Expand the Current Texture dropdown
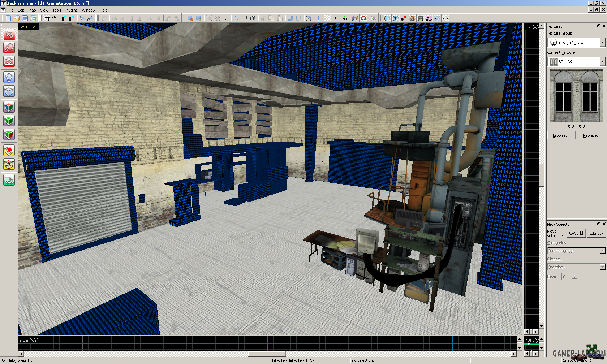Screen dimensions: 607x364 click(x=602, y=62)
